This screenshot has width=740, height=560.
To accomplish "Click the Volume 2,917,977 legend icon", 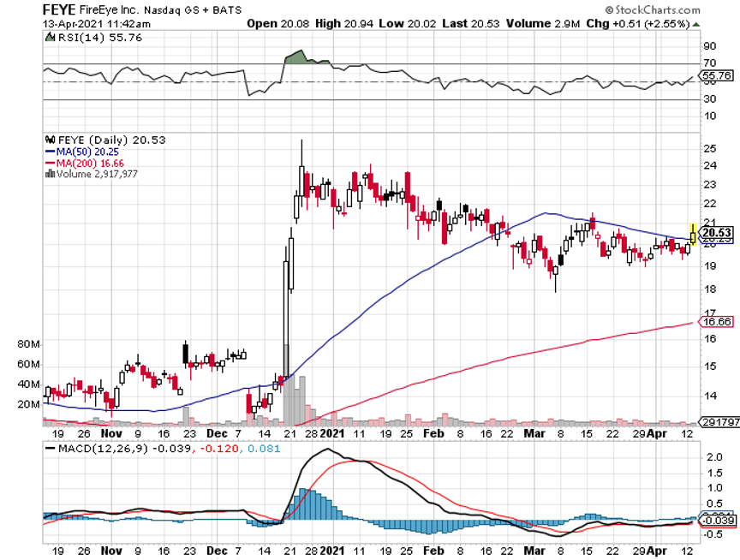I will [x=50, y=174].
